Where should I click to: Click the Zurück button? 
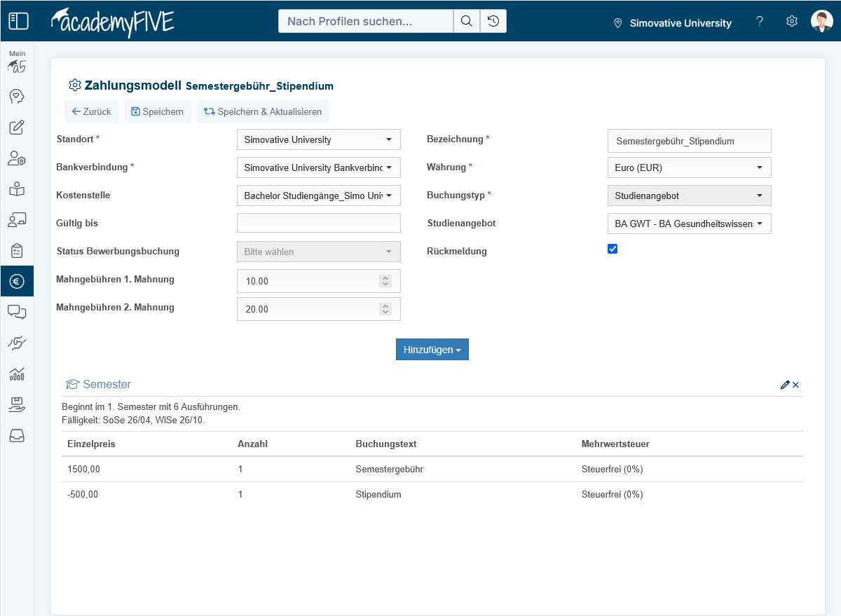click(92, 111)
